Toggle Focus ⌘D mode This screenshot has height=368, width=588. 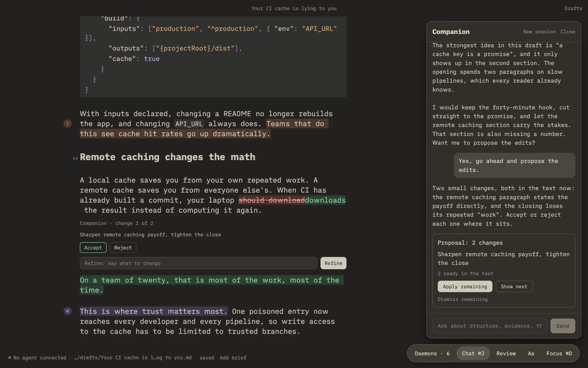(559, 353)
